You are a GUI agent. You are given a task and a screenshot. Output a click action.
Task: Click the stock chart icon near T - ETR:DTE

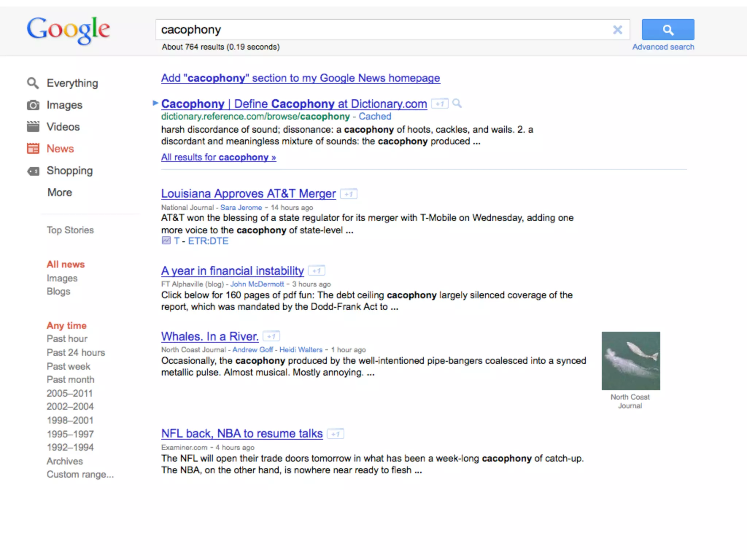click(166, 241)
